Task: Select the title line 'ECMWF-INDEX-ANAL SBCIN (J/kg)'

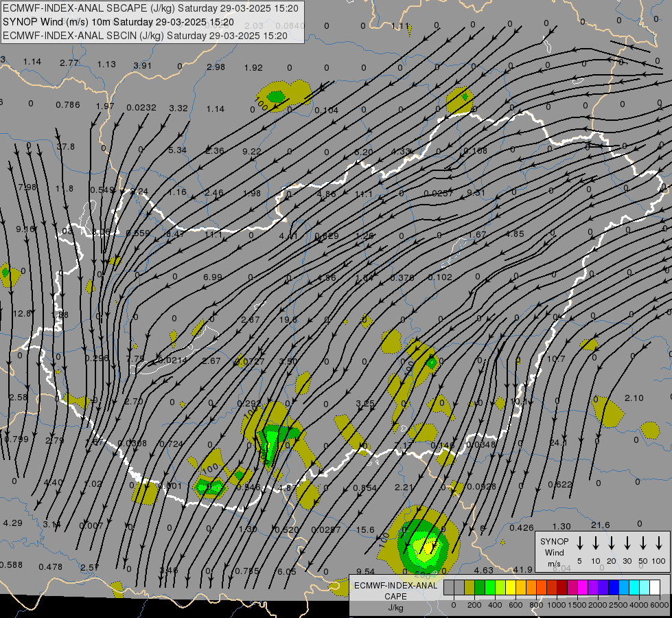Action: coord(145,36)
